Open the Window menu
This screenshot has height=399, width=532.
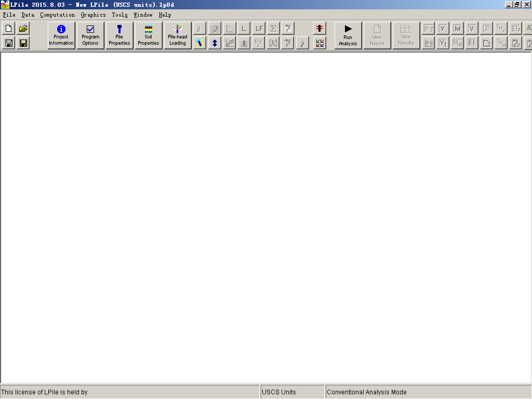click(143, 15)
